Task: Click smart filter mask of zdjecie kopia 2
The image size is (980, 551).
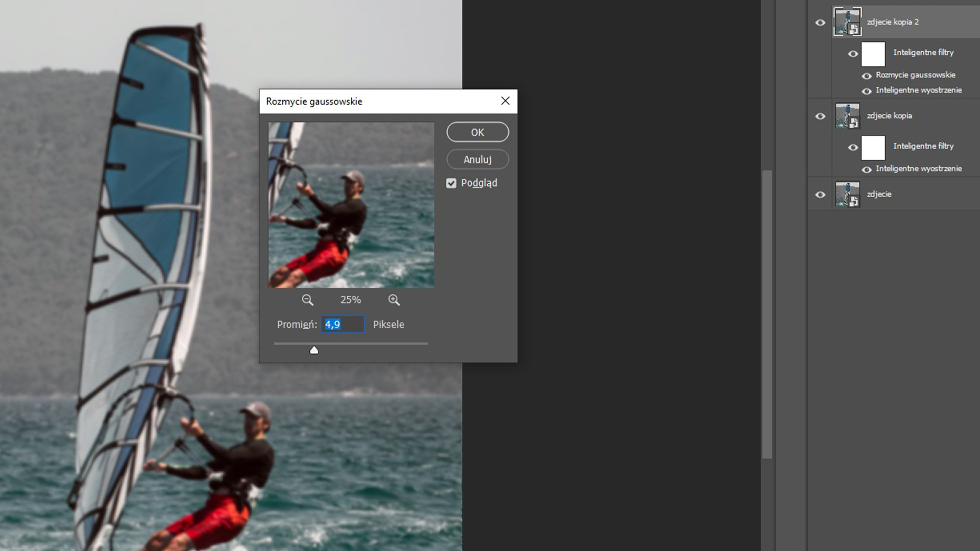Action: point(873,54)
